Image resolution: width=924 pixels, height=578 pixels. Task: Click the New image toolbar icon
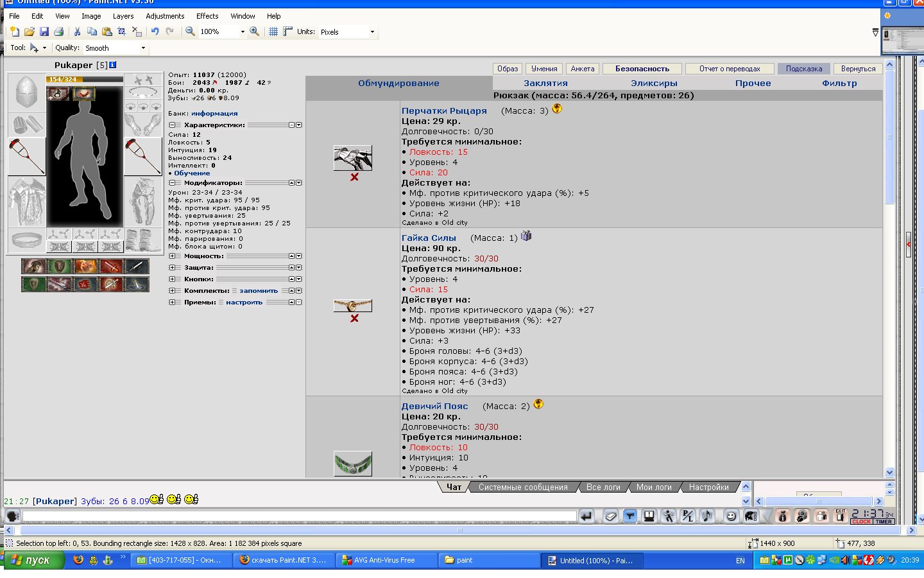(15, 31)
